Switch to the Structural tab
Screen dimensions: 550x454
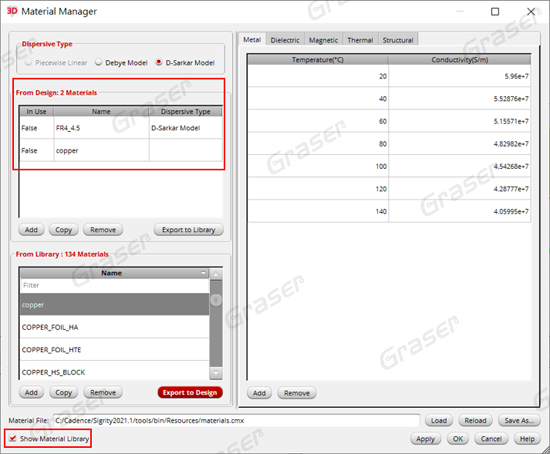(398, 40)
